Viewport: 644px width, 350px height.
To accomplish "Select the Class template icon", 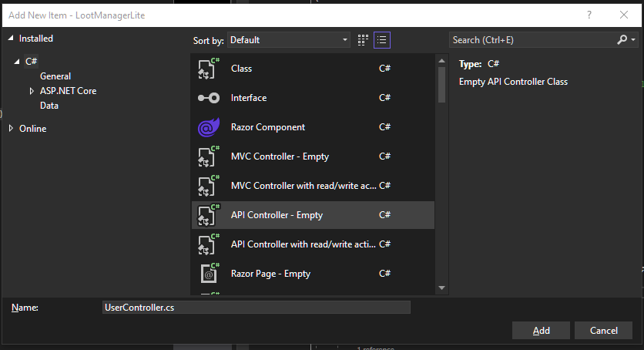I will [x=209, y=68].
